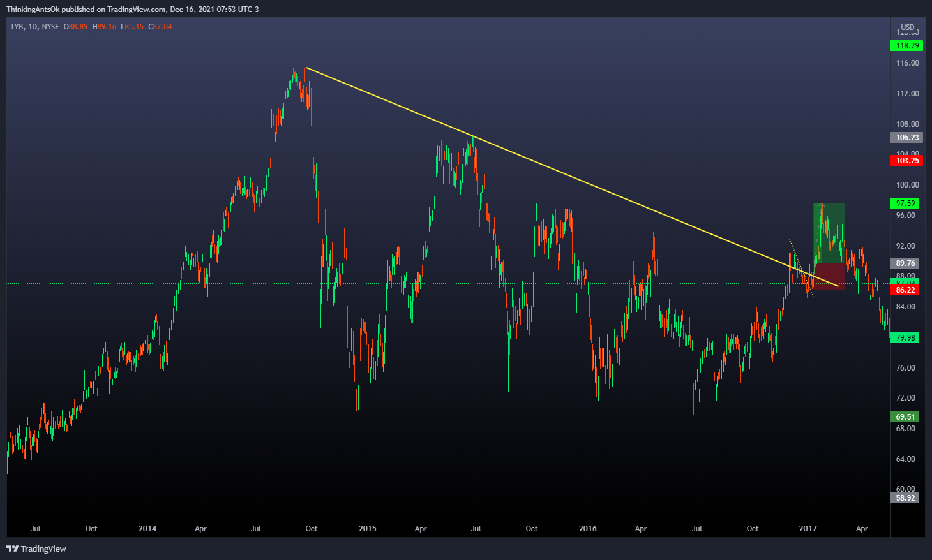Click the 2015 label on time axis
Image resolution: width=932 pixels, height=560 pixels.
[368, 529]
